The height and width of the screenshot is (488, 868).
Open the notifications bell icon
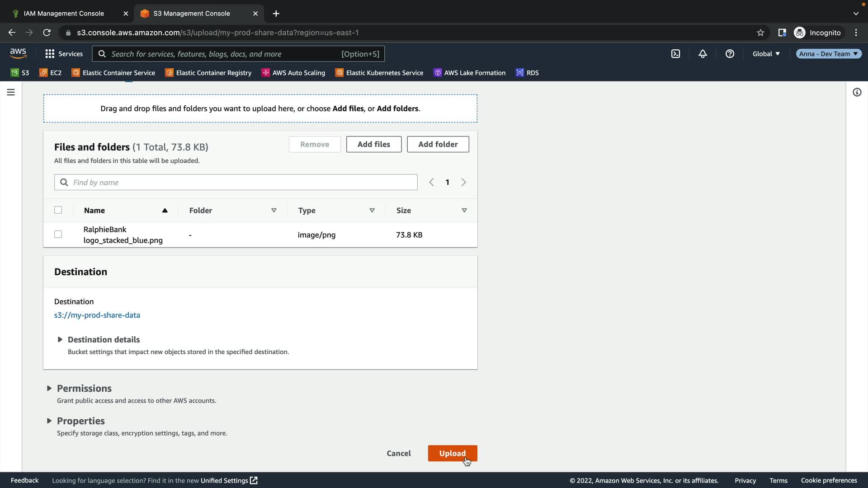coord(703,54)
